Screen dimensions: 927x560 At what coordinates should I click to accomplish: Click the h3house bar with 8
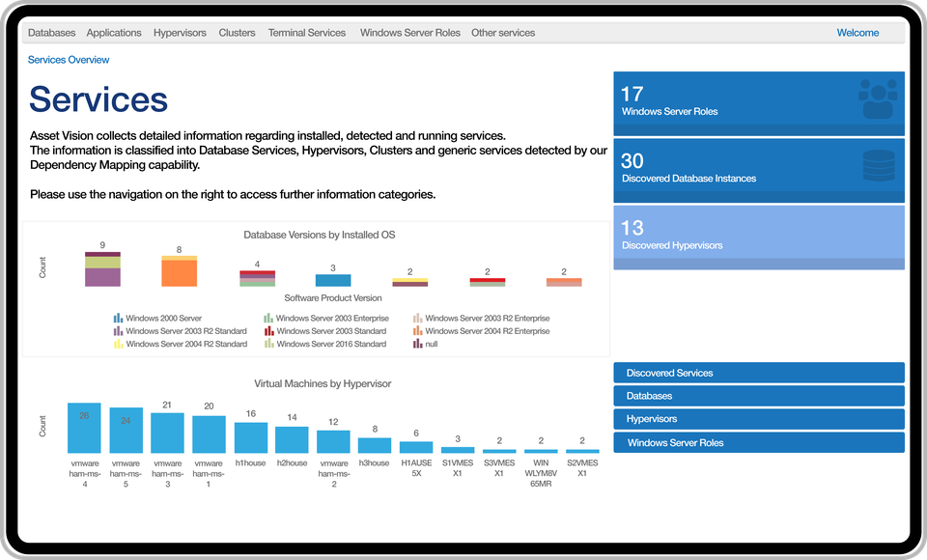pyautogui.click(x=375, y=446)
